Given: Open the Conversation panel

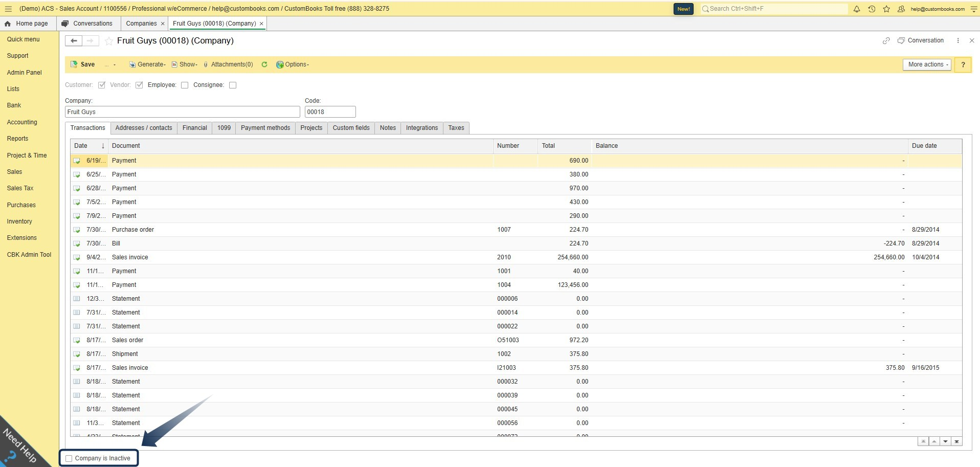Looking at the screenshot, I should (x=921, y=40).
